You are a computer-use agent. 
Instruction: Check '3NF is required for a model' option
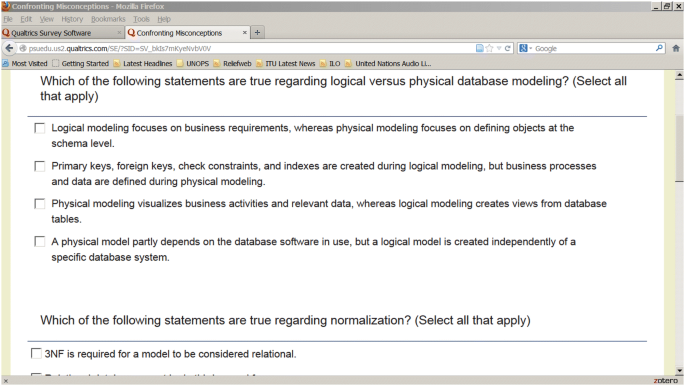pos(36,353)
